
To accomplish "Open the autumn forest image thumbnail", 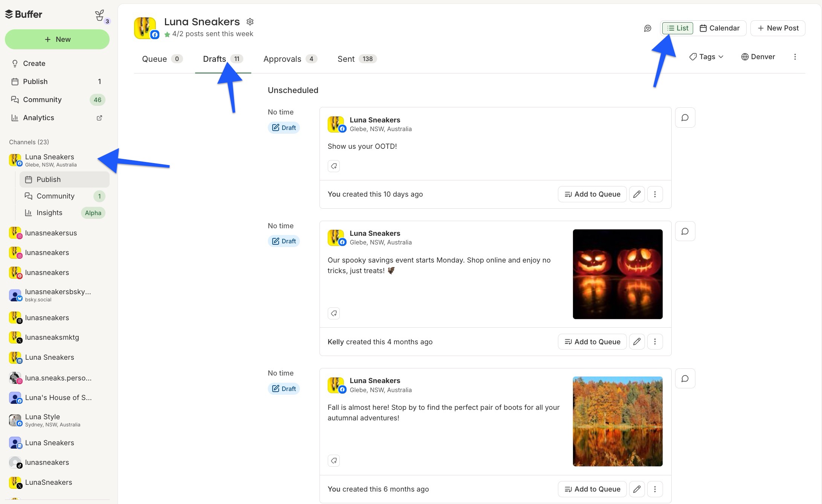I will [x=617, y=422].
